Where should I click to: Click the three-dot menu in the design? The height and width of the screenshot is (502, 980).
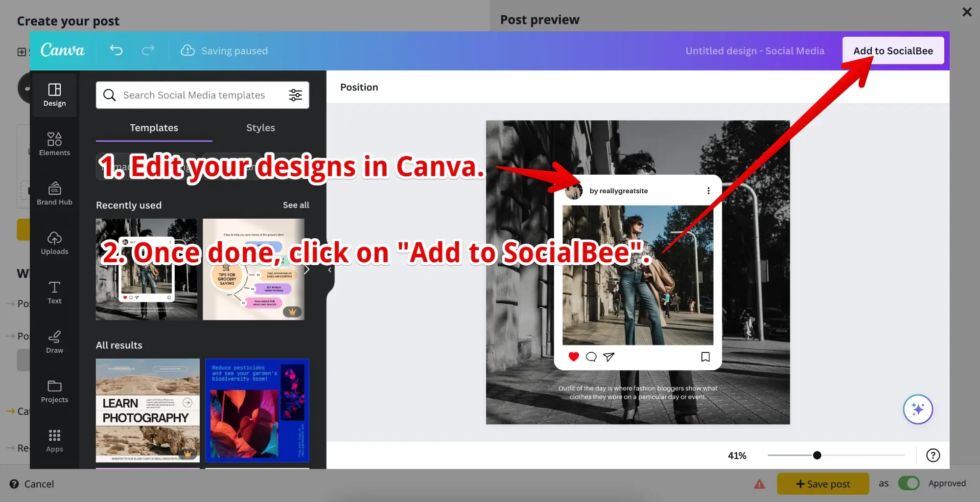pos(708,191)
